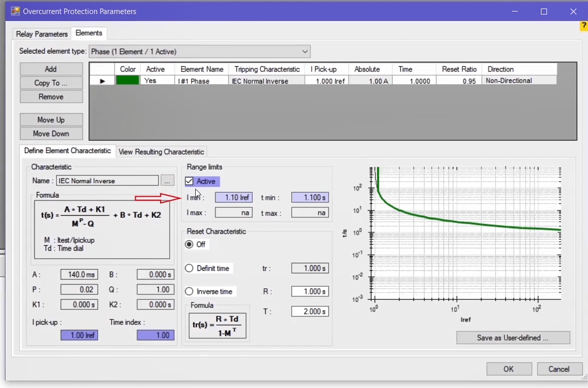Click the app icon in title bar

pyautogui.click(x=16, y=11)
